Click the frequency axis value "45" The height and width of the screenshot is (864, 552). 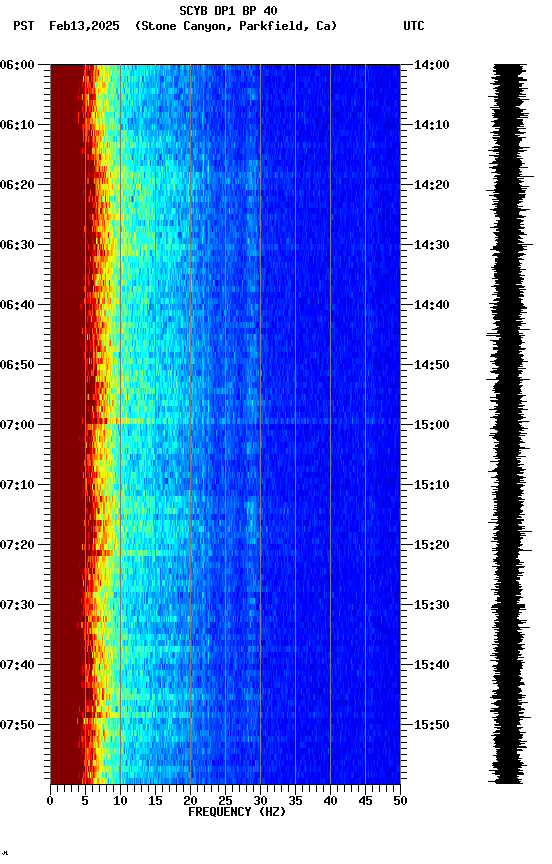pos(365,801)
